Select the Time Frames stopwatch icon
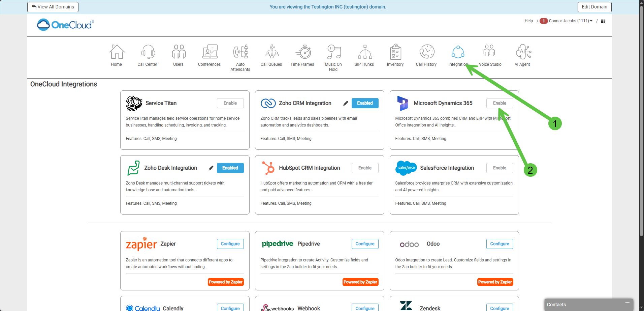644x311 pixels. click(x=302, y=52)
